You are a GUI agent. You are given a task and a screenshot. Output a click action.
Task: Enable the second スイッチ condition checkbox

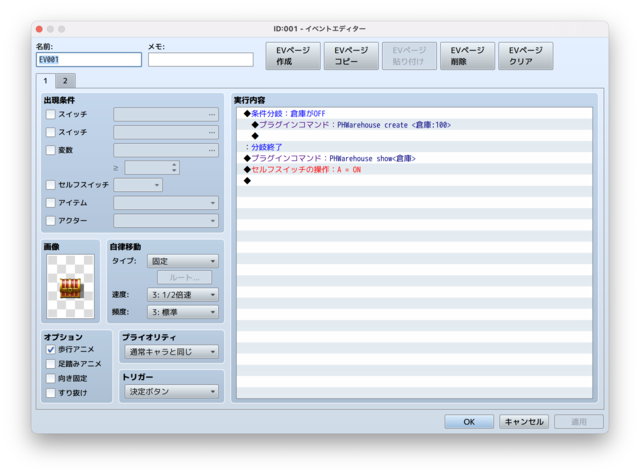[x=51, y=132]
